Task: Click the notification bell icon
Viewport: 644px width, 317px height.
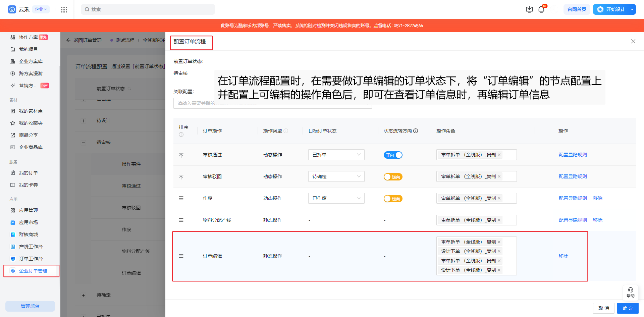Action: pyautogui.click(x=541, y=9)
